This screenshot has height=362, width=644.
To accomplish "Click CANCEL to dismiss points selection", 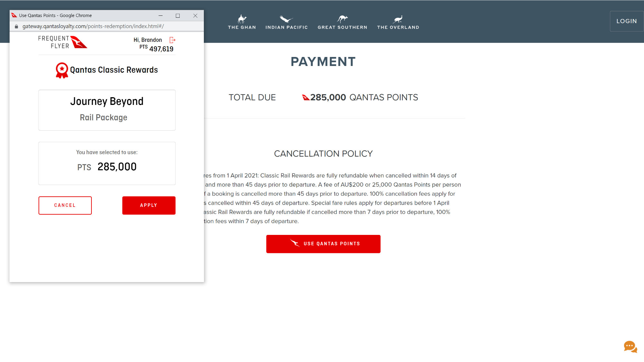I will (x=65, y=205).
